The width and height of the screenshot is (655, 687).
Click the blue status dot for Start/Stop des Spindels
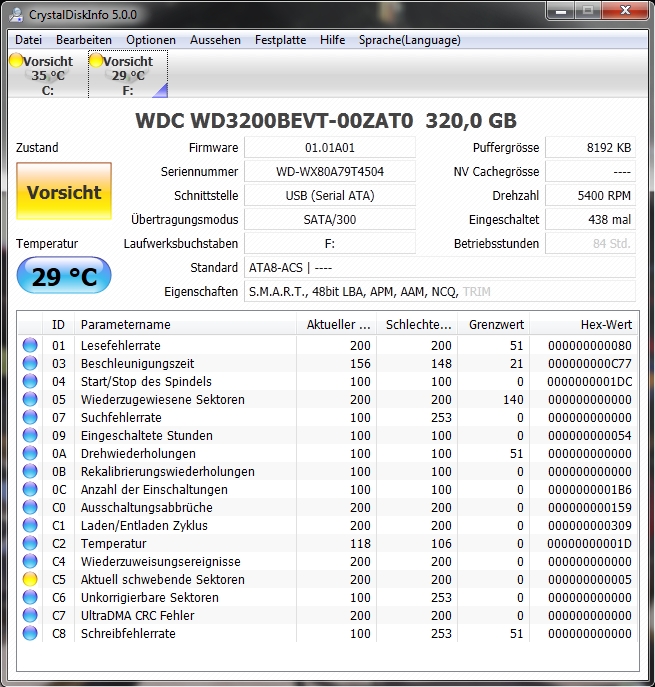coord(30,381)
